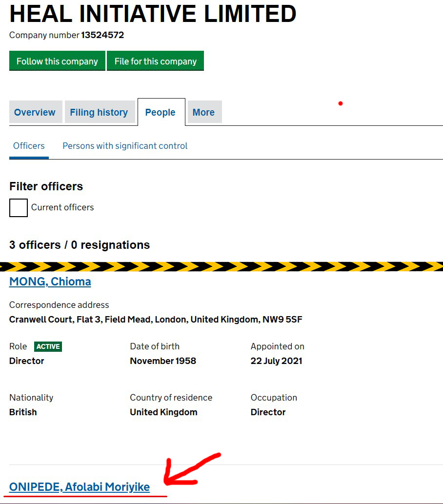
Task: Click the small red dot marker
Action: (x=341, y=103)
